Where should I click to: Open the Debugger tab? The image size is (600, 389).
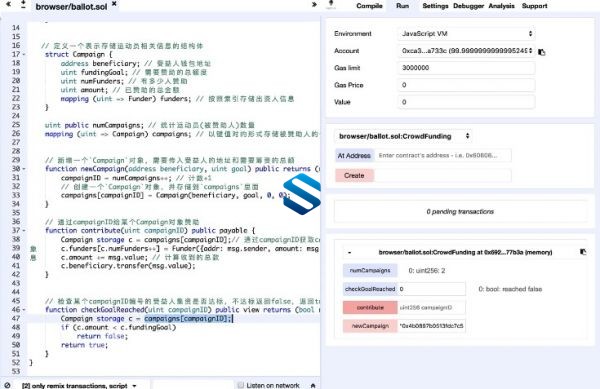tap(468, 6)
